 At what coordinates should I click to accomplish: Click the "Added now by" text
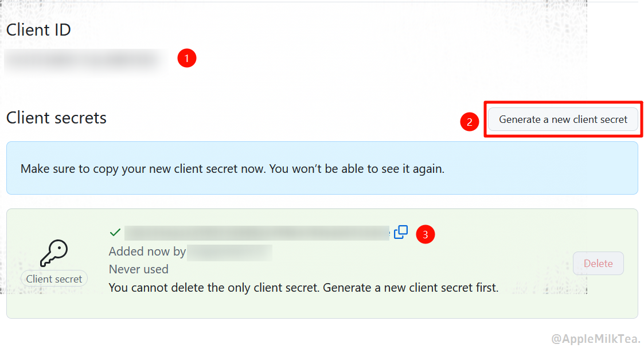click(147, 252)
